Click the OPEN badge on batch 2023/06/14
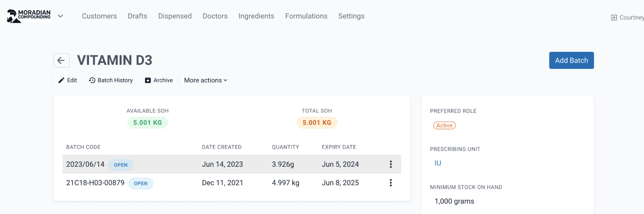Viewport: 644px width, 214px height. [x=120, y=165]
